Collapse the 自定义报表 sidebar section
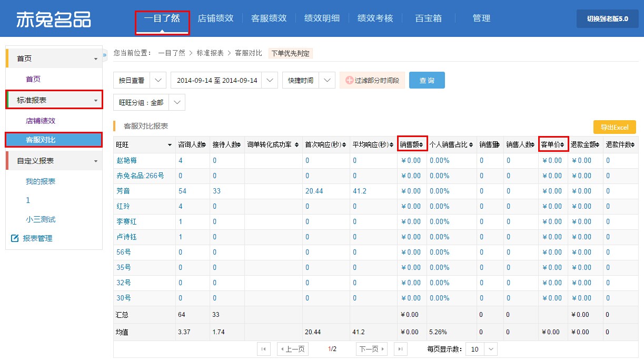 [95, 161]
